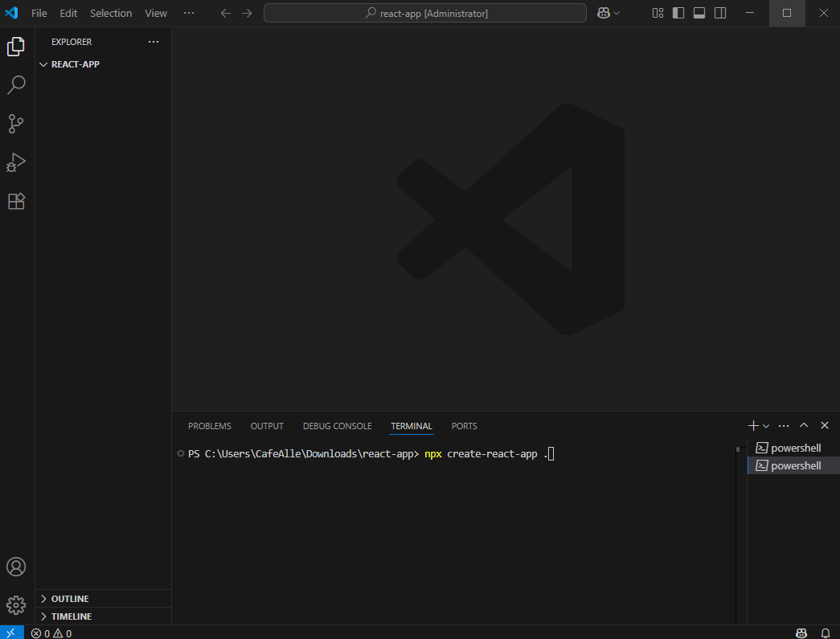840x639 pixels.
Task: Select the TERMINAL tab
Action: click(x=412, y=426)
